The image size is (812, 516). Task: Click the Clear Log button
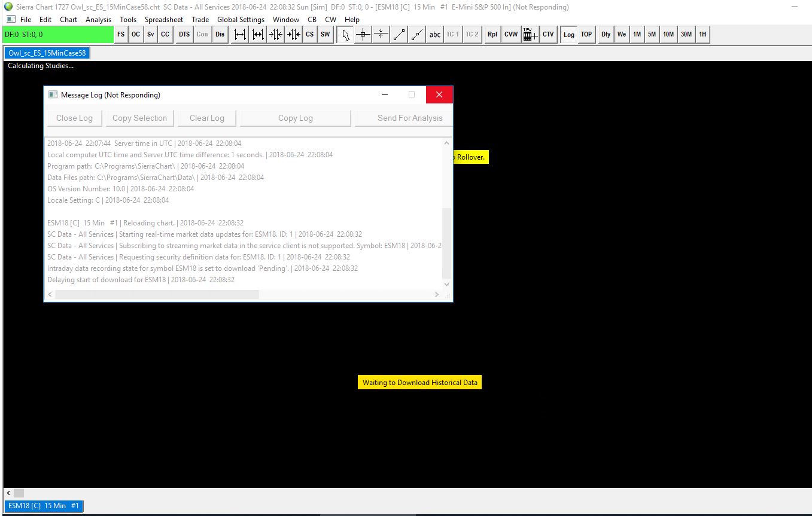click(x=207, y=118)
